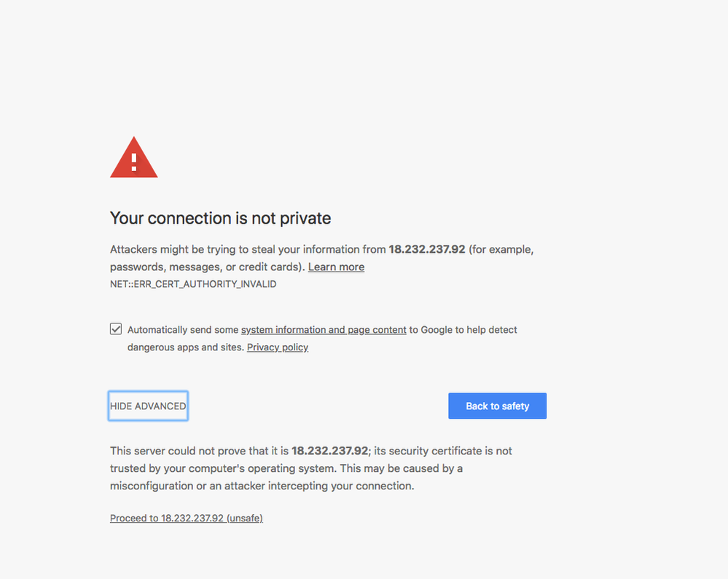Learn more about this privacy warning
This screenshot has height=579, width=728.
click(x=336, y=267)
